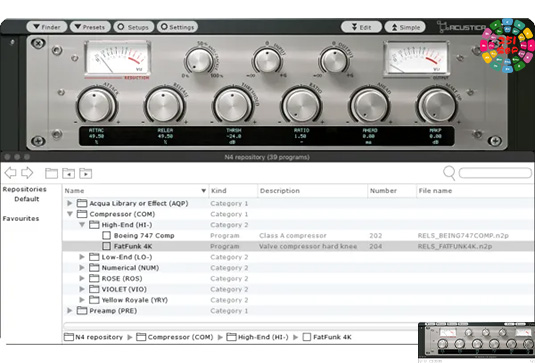Screen dimensions: 535x363
Task: Adjust the THRESHOLD knob
Action: (233, 105)
